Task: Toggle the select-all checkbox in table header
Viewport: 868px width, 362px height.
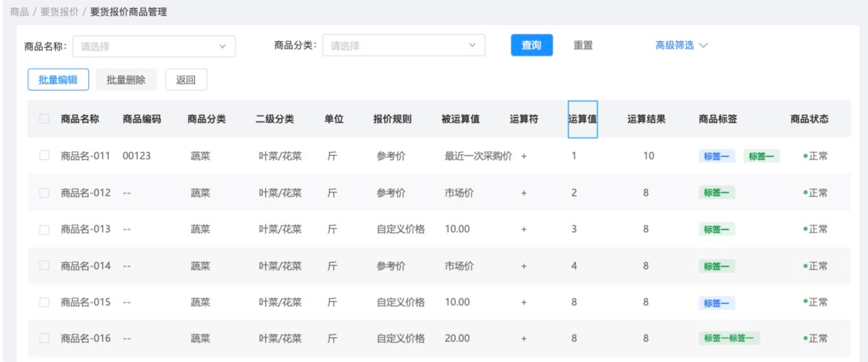Action: pos(44,118)
